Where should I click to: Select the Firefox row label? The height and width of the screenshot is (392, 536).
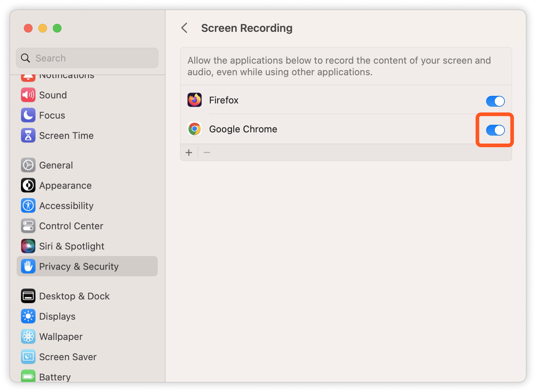[x=224, y=100]
